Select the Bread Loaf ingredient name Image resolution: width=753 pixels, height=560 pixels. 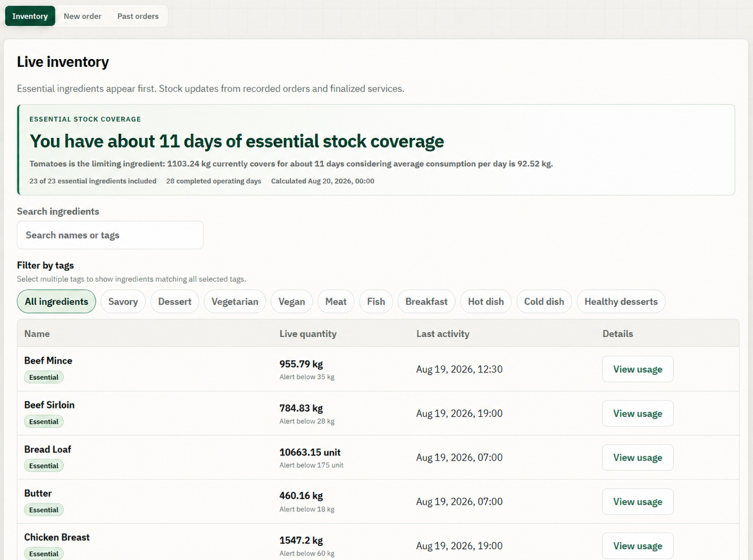click(48, 449)
